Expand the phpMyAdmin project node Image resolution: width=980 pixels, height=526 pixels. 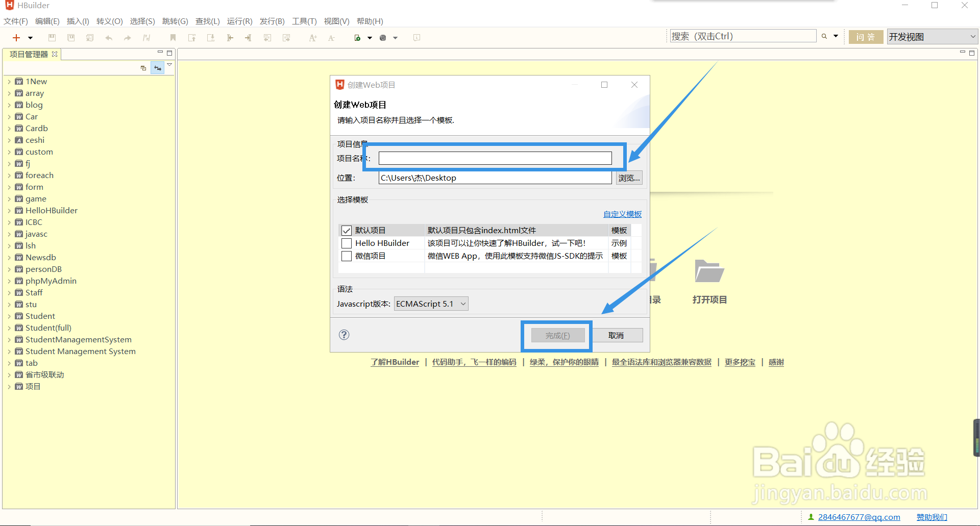click(x=9, y=281)
